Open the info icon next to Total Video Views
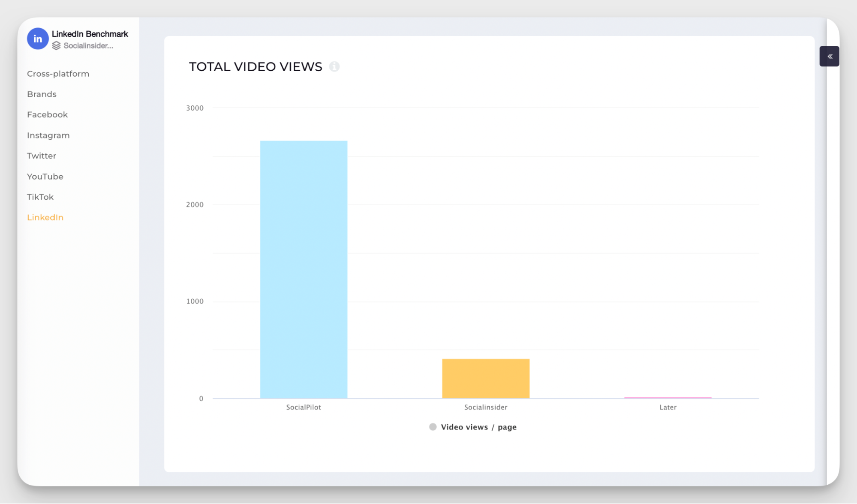 [334, 67]
